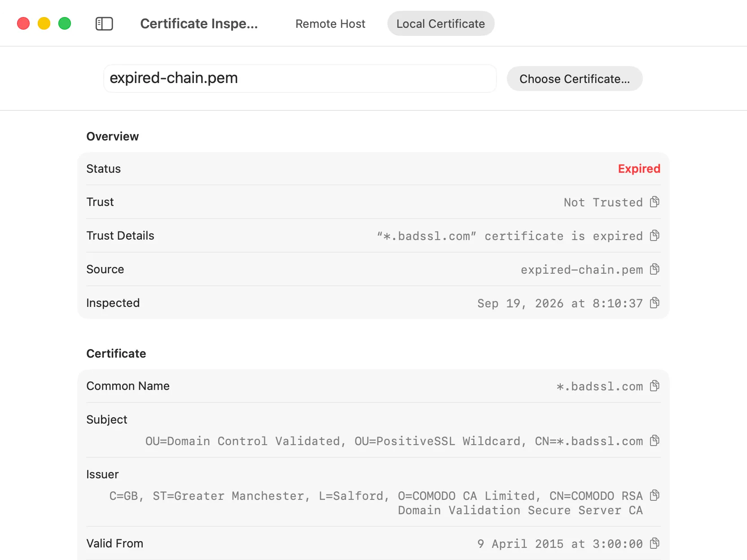The width and height of the screenshot is (747, 560).
Task: Copy the Common Name value
Action: [655, 386]
